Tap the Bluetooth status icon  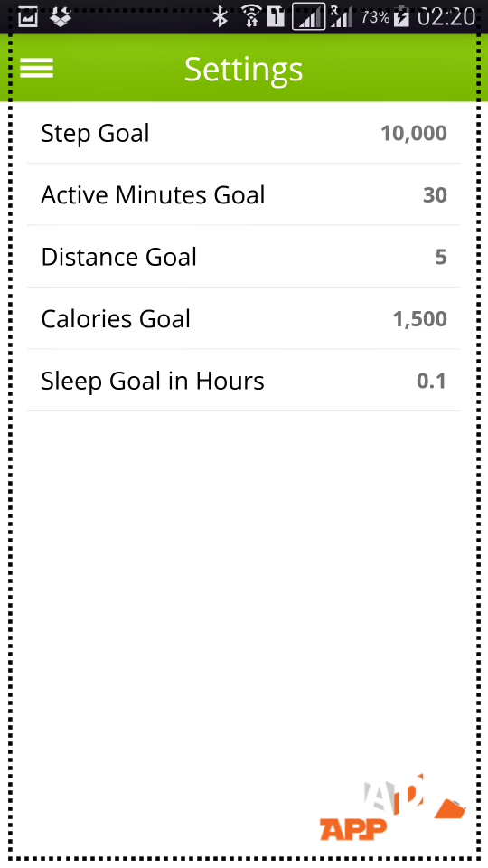pos(221,16)
